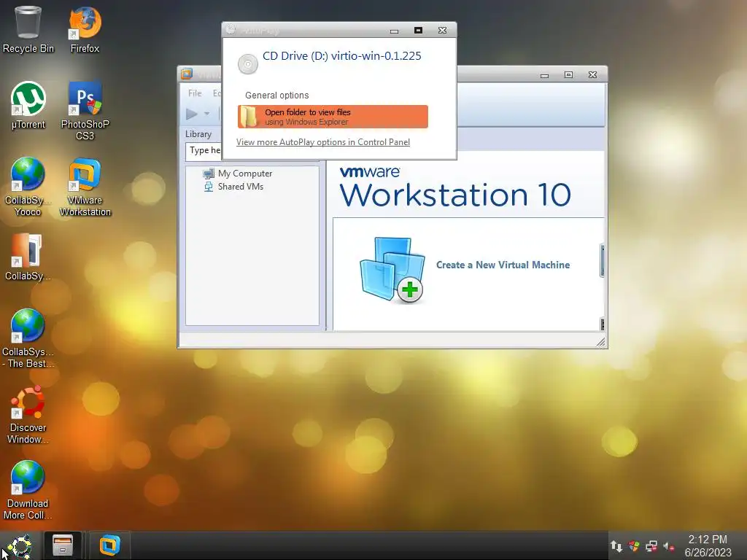Image resolution: width=747 pixels, height=560 pixels.
Task: Click the green Power On play button in VMware
Action: [192, 114]
